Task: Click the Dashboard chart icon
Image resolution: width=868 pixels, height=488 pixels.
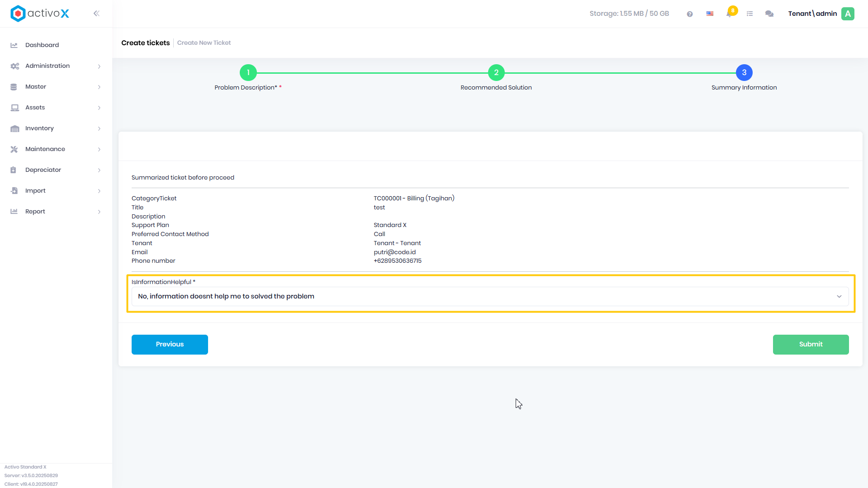Action: 14,45
